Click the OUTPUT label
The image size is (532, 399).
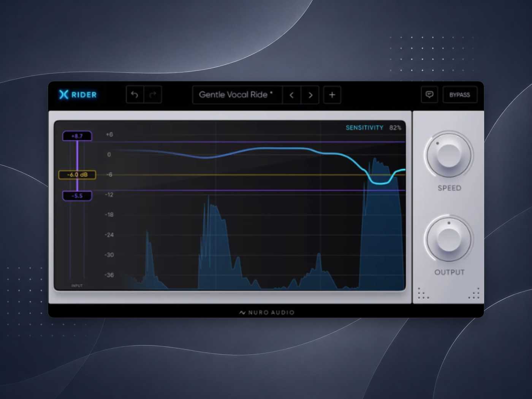click(x=450, y=272)
